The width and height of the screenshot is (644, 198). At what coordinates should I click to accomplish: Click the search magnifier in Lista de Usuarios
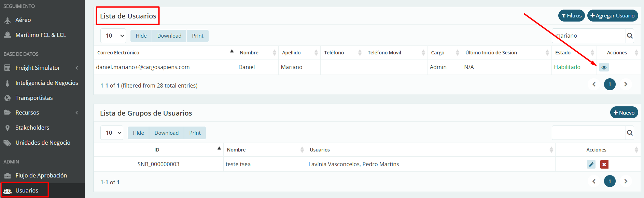(630, 36)
